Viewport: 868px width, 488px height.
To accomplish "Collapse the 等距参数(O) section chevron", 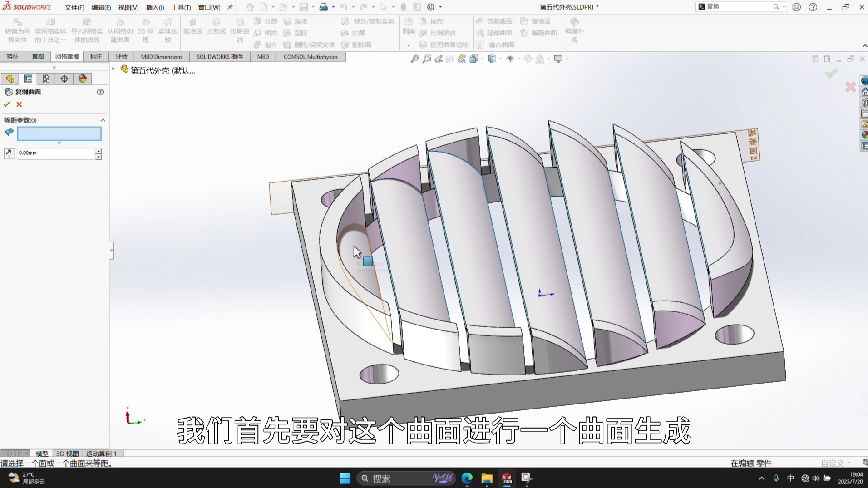I will [x=103, y=120].
